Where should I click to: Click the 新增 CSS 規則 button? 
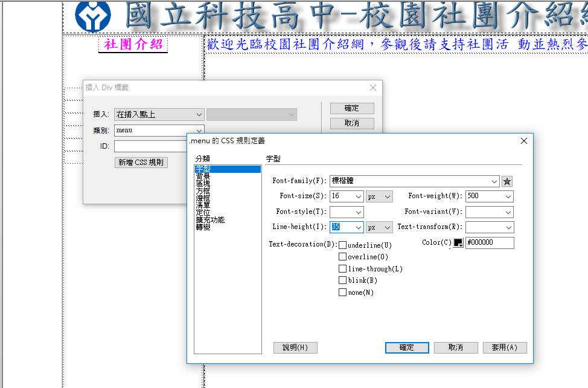(x=141, y=163)
